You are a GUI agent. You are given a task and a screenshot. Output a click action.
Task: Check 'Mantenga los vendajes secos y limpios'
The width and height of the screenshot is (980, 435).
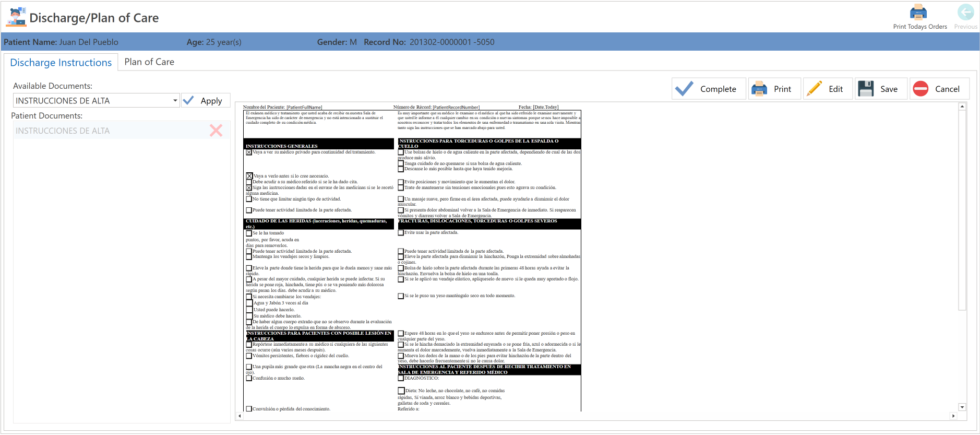[x=249, y=257]
